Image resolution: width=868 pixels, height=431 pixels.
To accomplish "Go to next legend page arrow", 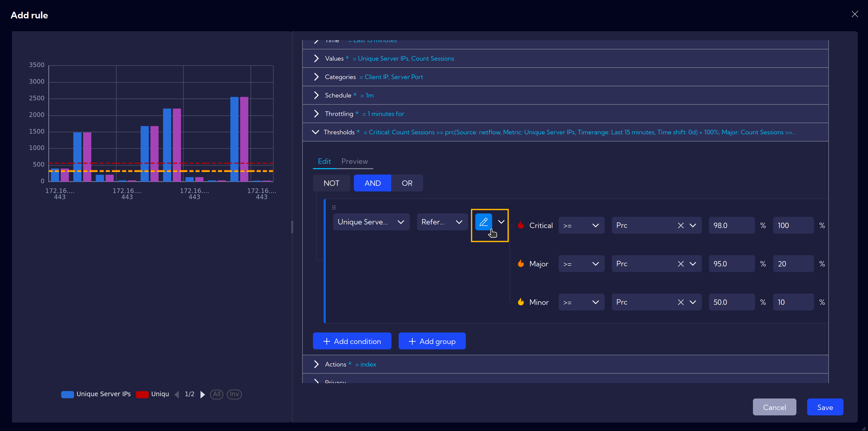I will [x=202, y=394].
